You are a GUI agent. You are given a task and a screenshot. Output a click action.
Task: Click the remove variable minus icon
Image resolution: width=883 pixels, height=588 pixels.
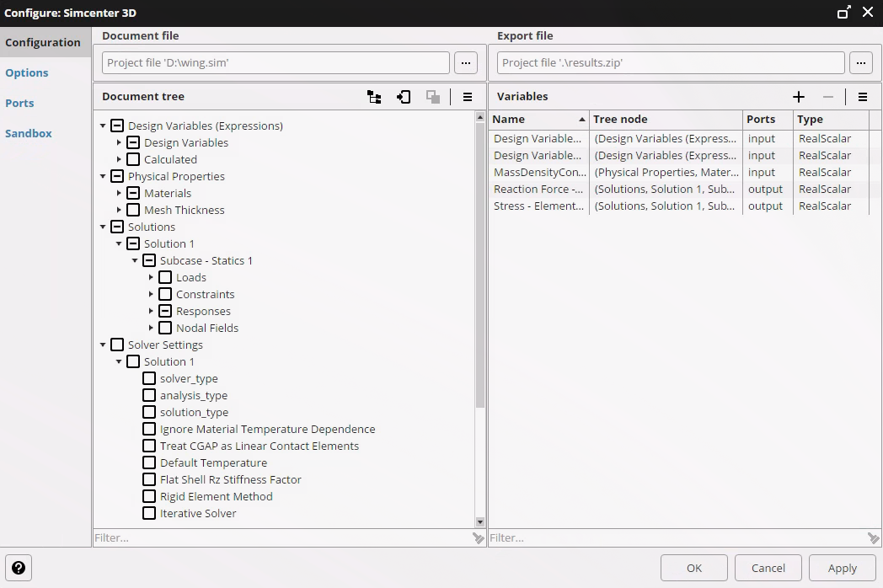[828, 97]
